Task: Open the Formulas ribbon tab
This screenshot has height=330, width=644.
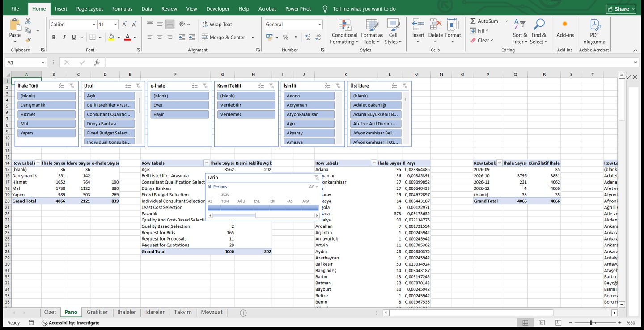Action: pyautogui.click(x=122, y=9)
